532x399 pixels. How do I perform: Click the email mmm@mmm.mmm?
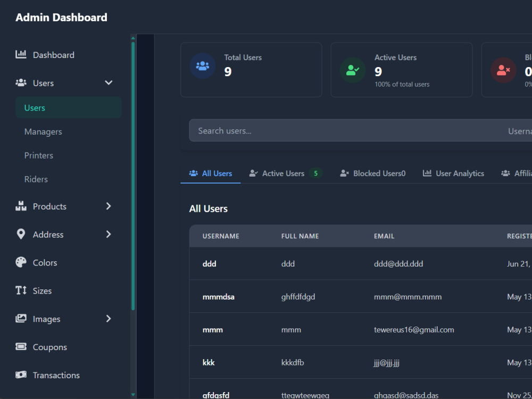[408, 296]
